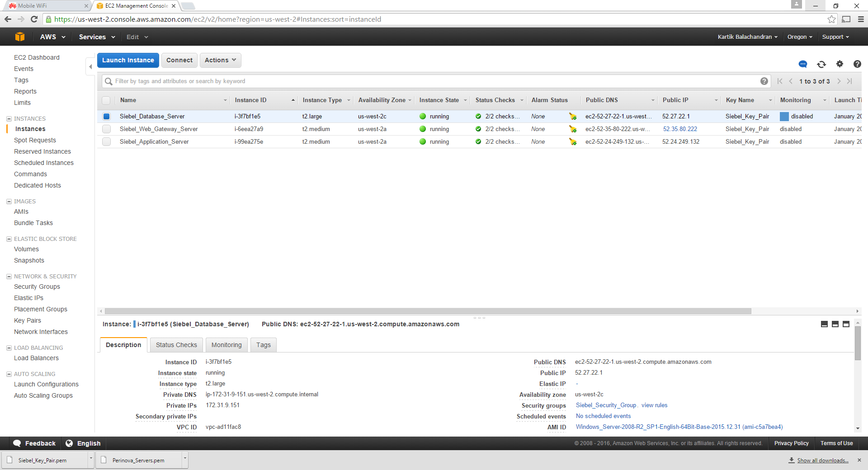Viewport: 868px width, 470px height.
Task: Collapse the NETWORK & SECURITY section
Action: tap(9, 277)
